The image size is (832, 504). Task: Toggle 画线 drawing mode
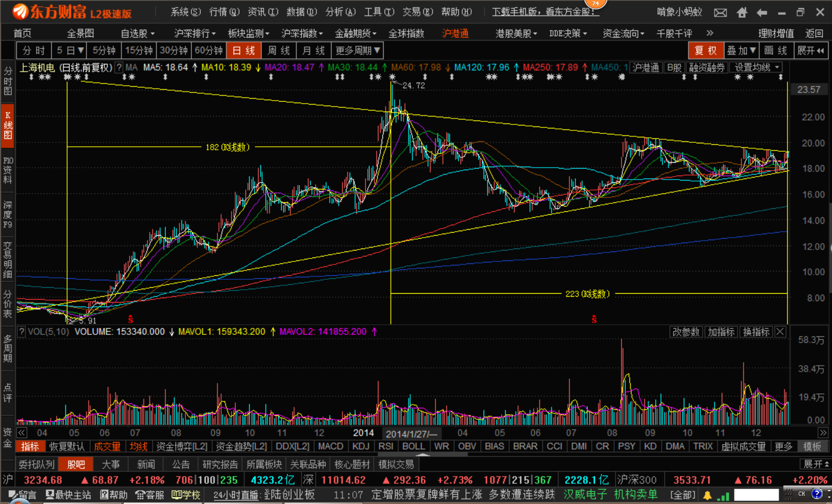(776, 51)
